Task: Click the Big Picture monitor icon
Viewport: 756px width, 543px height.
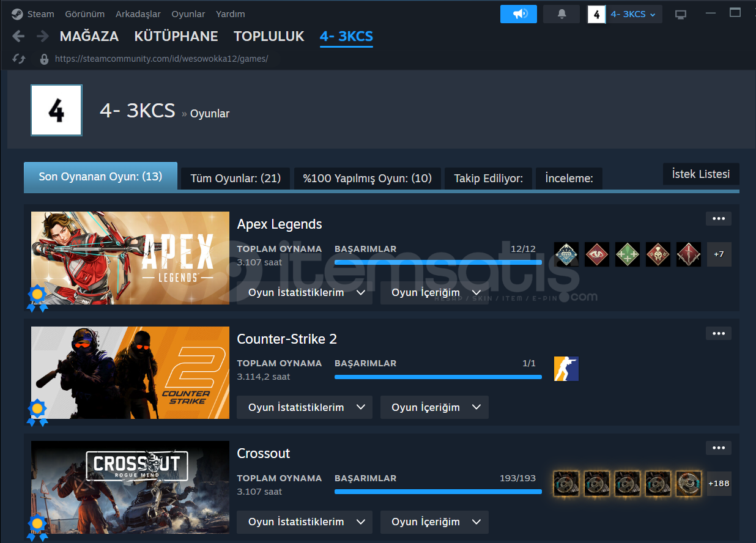Action: [681, 14]
